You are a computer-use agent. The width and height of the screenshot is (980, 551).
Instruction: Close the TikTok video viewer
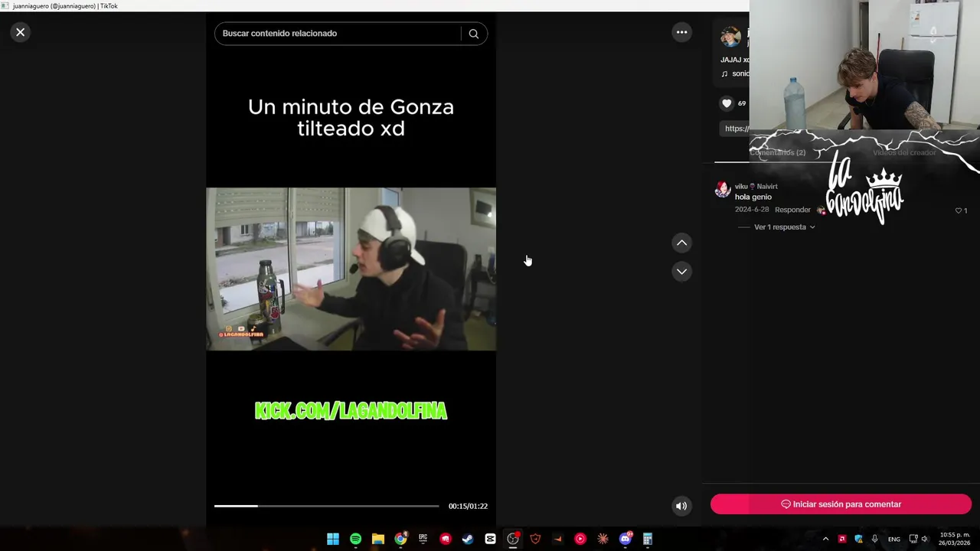coord(21,32)
